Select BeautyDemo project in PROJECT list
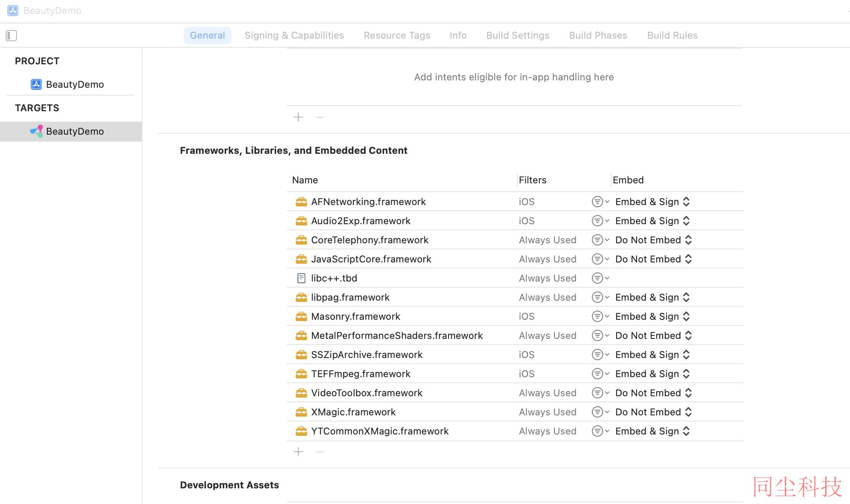Viewport: 850px width, 504px height. (x=67, y=84)
